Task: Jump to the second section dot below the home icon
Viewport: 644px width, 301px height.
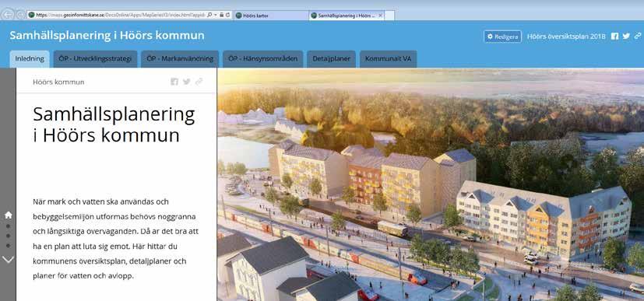Action: point(9,236)
